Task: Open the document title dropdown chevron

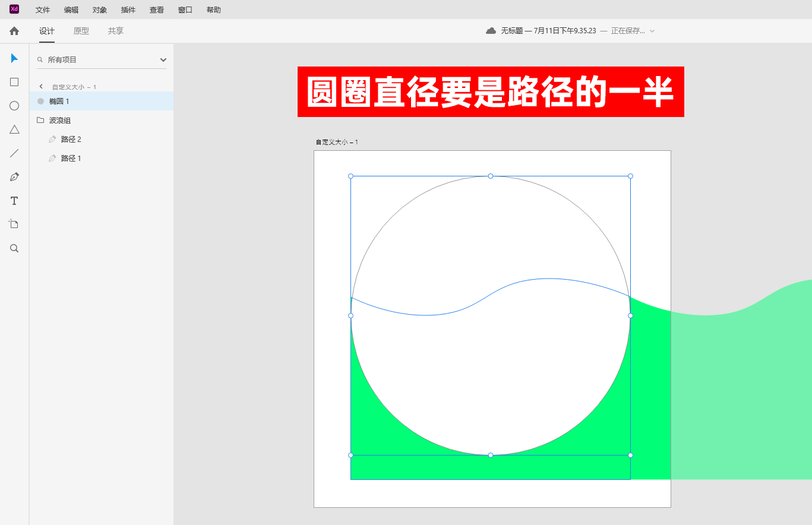Action: tap(652, 31)
